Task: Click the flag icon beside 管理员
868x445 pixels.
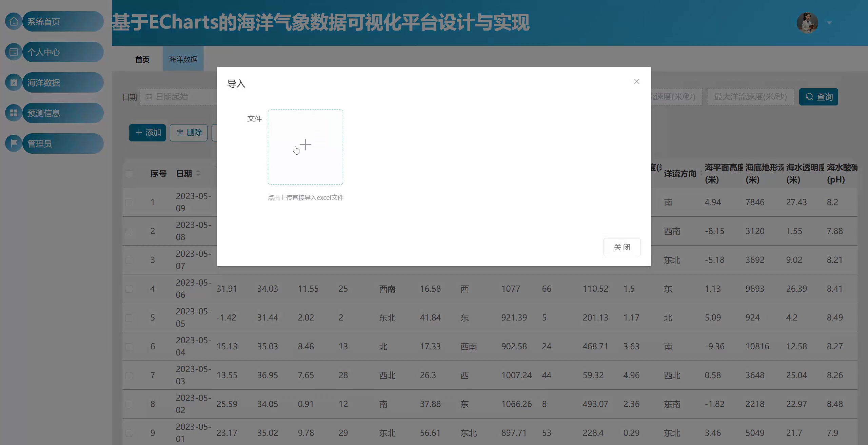Action: coord(14,143)
